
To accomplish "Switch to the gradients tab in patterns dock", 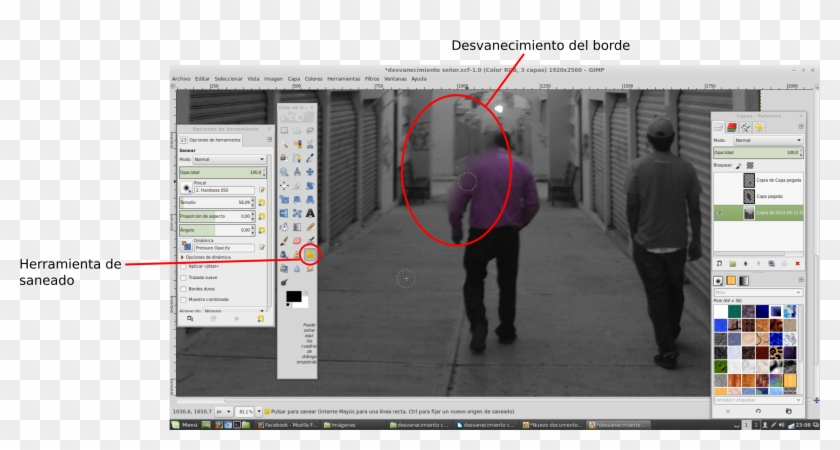I will point(744,281).
